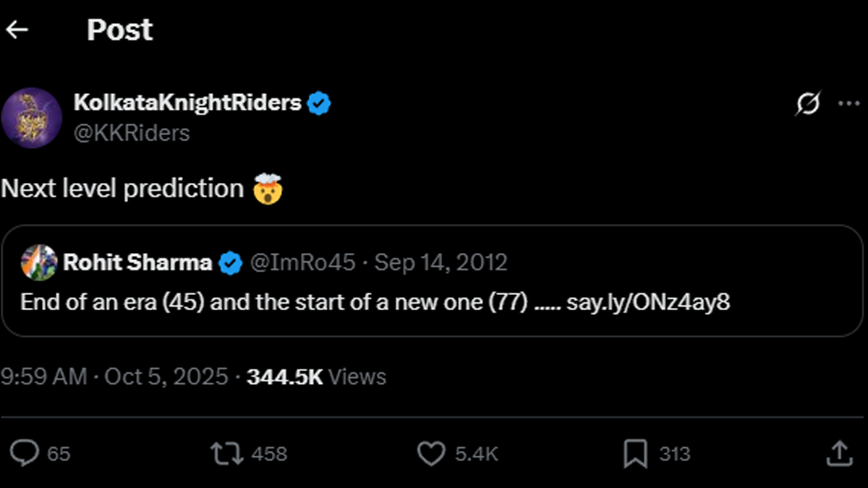Image resolution: width=868 pixels, height=488 pixels.
Task: Click the reply speech bubble icon
Action: coord(27,453)
